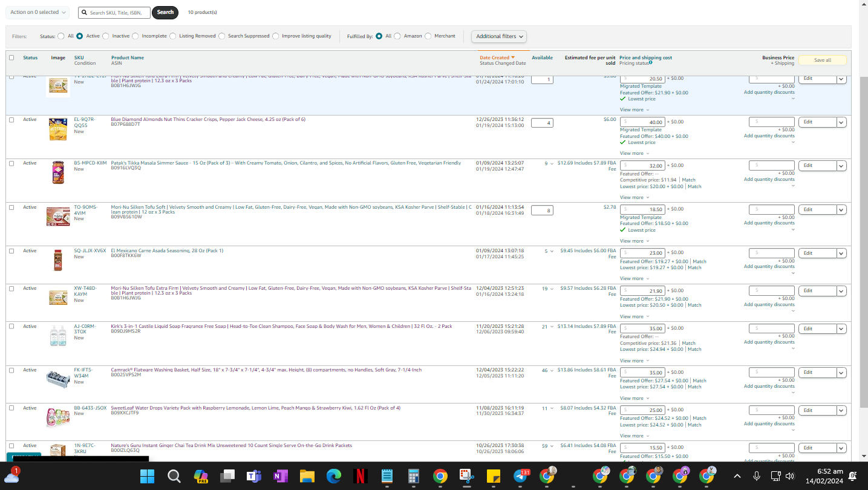
Task: Sort by the Date Created column
Action: coord(497,57)
